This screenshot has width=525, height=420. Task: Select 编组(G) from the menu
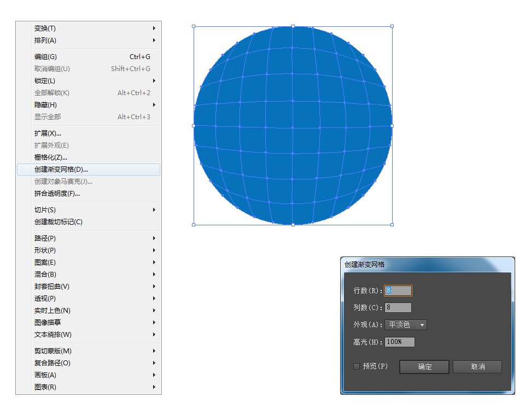45,57
